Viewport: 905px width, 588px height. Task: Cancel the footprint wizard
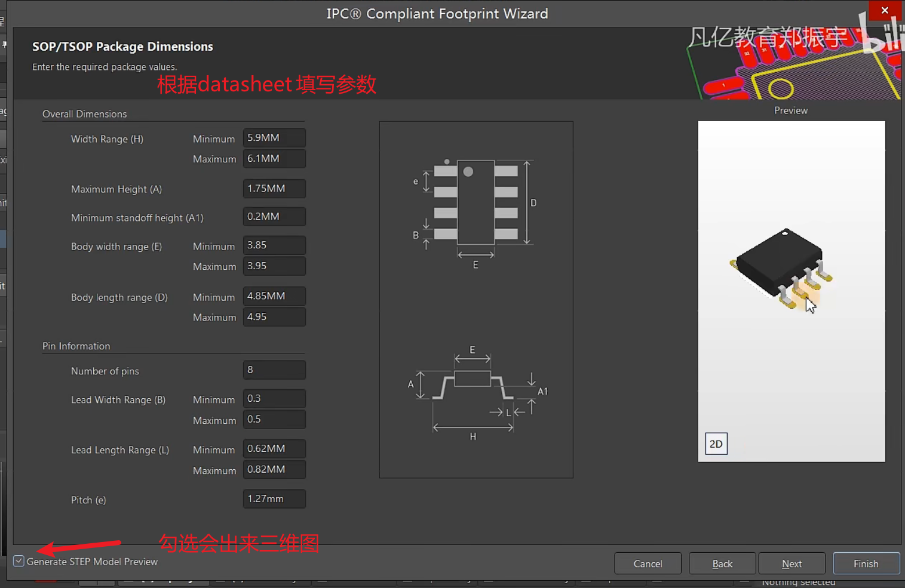(648, 563)
